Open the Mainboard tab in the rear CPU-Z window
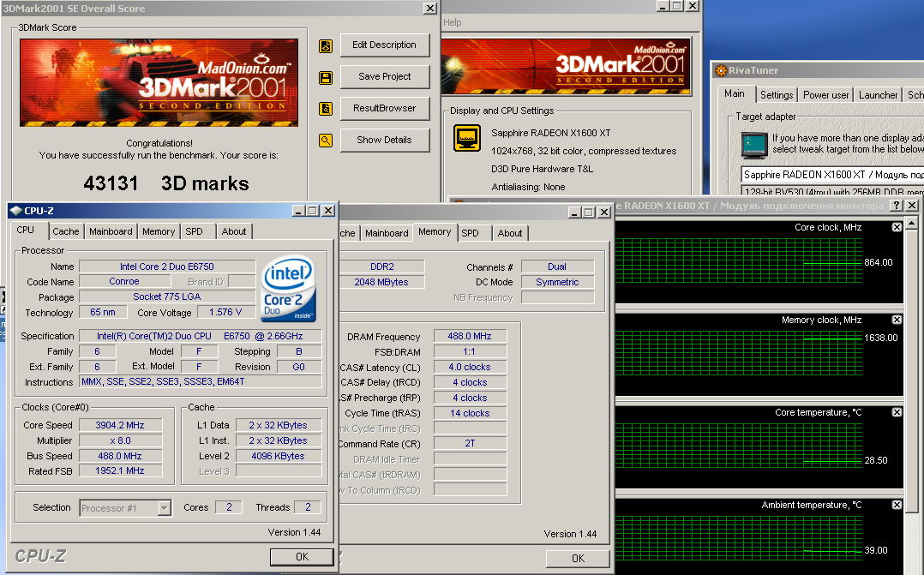The width and height of the screenshot is (924, 575). click(x=387, y=233)
